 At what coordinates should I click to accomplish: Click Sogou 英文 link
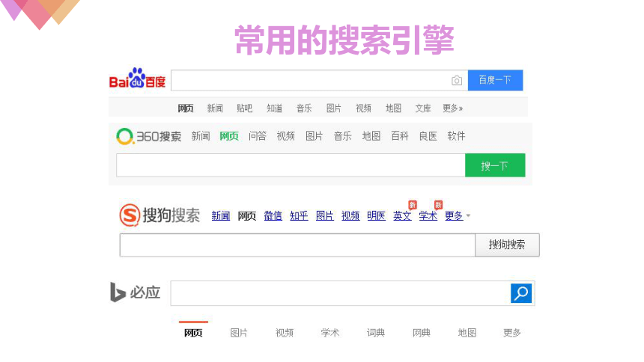coord(402,216)
